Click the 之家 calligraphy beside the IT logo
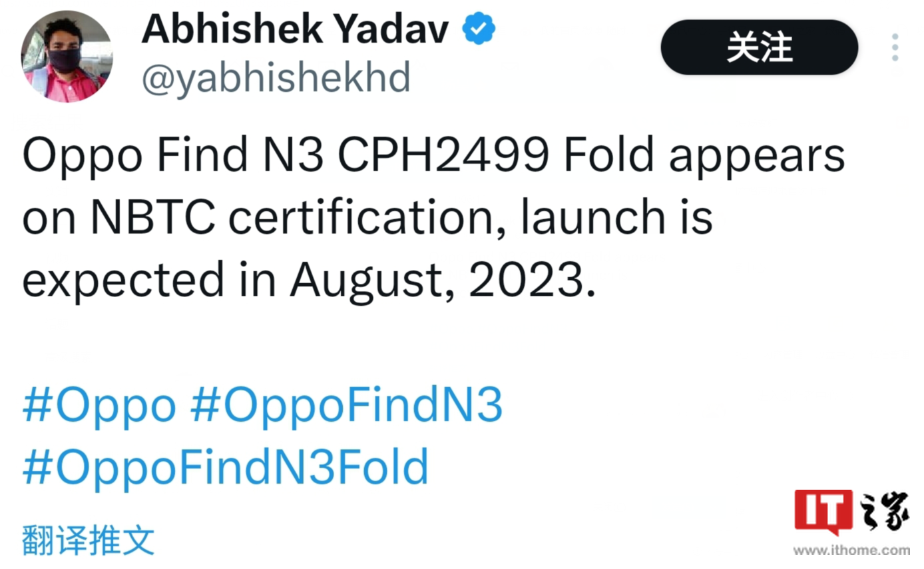The image size is (924, 569). click(884, 513)
